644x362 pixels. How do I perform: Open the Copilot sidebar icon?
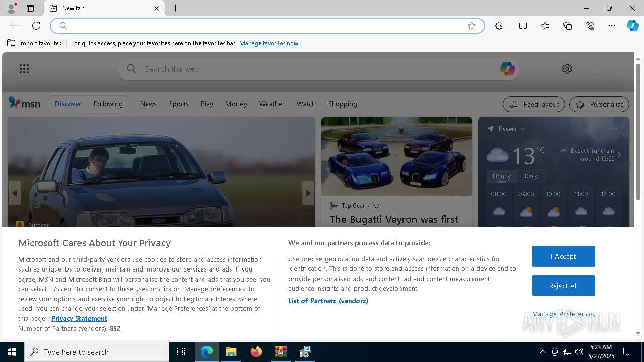coord(633,26)
